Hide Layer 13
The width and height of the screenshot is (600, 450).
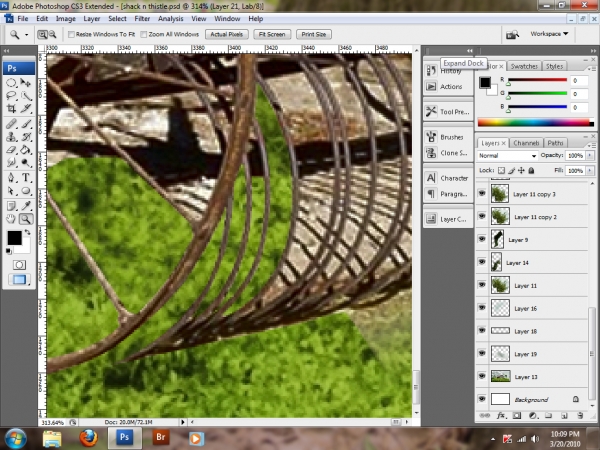tap(482, 376)
